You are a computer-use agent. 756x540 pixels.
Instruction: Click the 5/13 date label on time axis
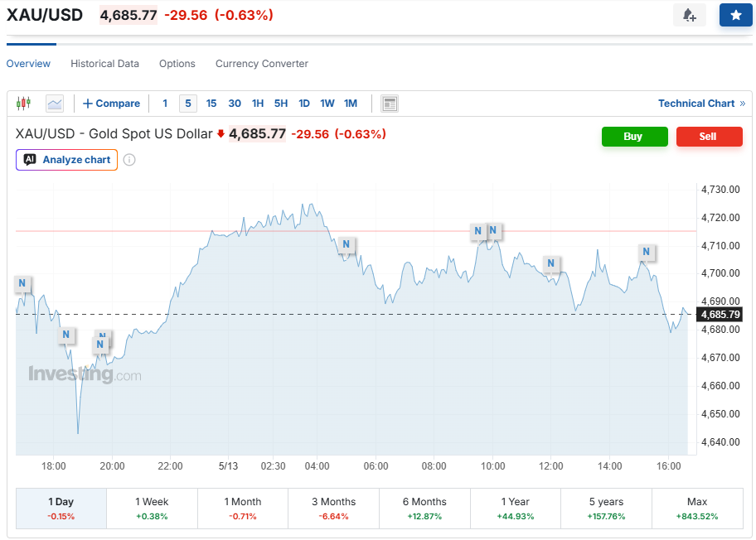click(x=228, y=465)
